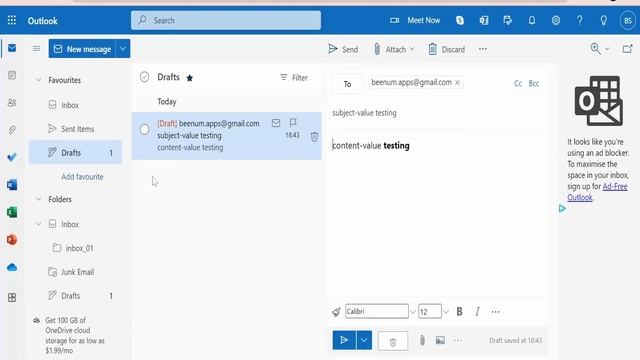Show the Bcc field

(x=533, y=83)
